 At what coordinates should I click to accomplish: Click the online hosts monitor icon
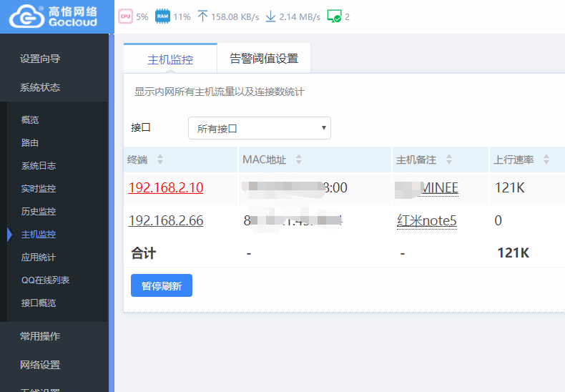(x=334, y=16)
